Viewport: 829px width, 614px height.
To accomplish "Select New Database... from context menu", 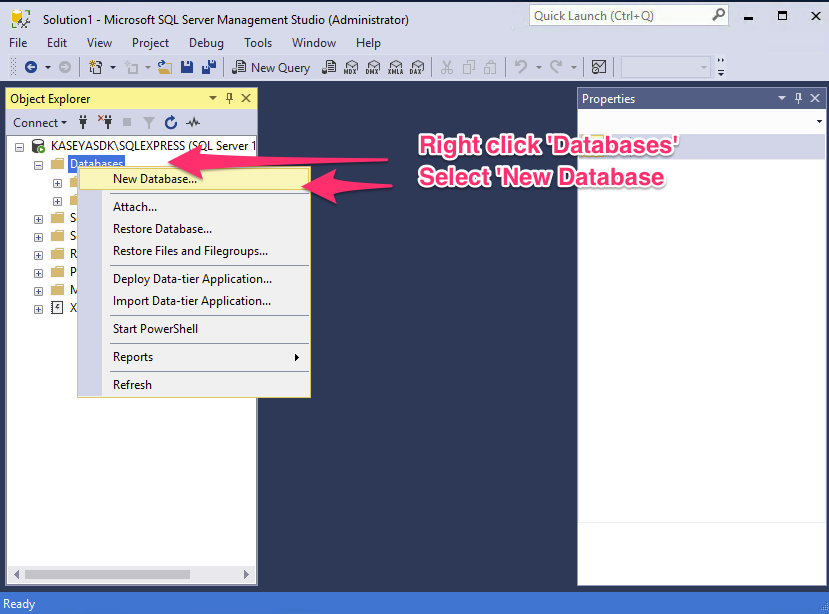I will tap(194, 179).
